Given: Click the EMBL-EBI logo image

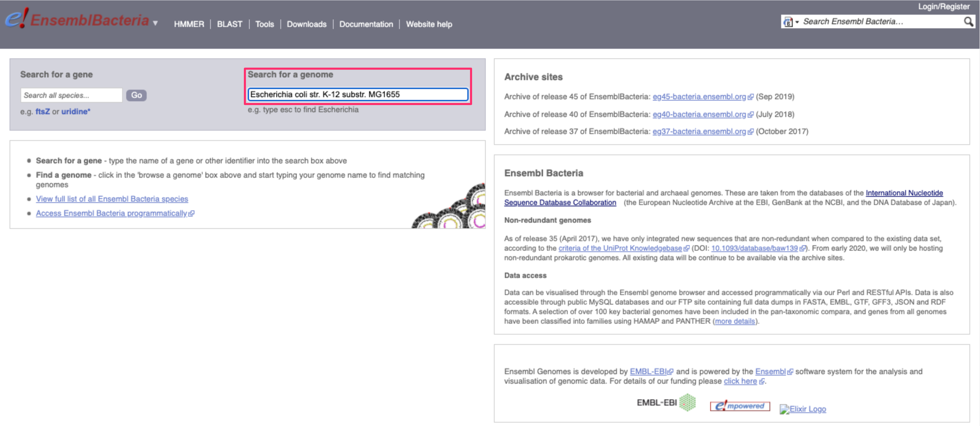Looking at the screenshot, I should click(x=666, y=402).
